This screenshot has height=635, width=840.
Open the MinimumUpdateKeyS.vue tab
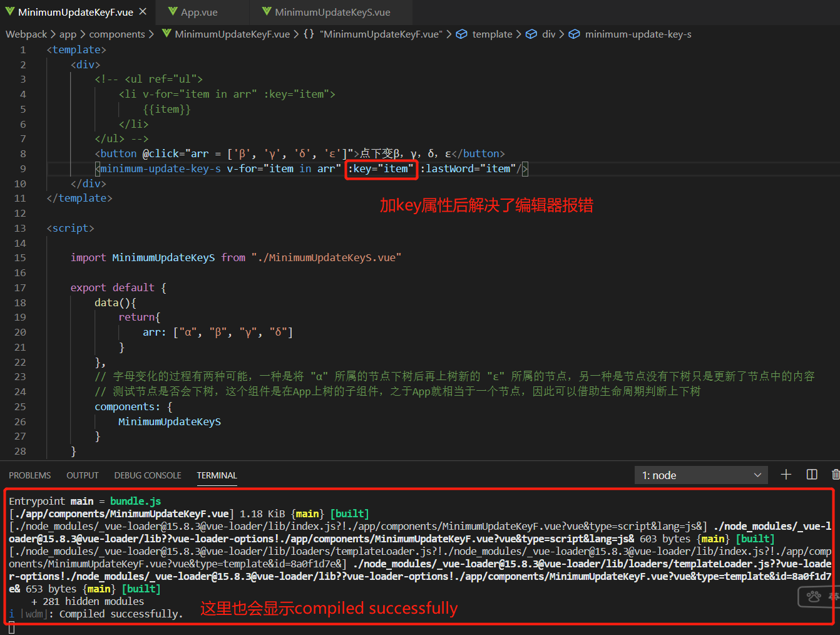pyautogui.click(x=332, y=12)
